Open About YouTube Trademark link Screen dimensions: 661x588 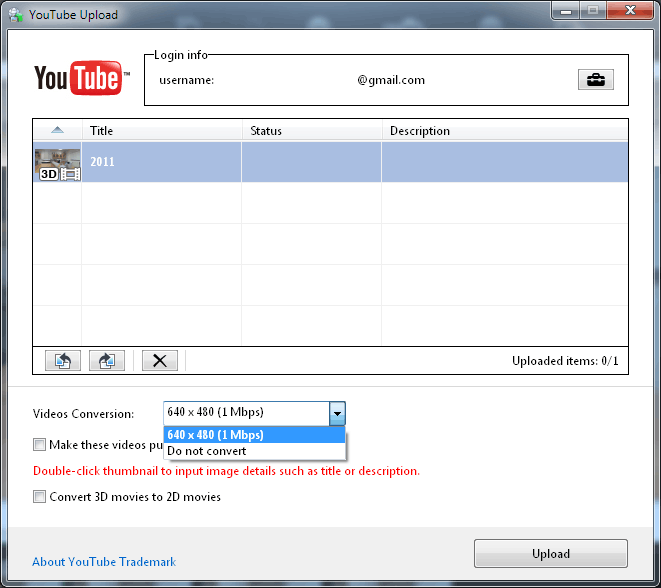[104, 561]
